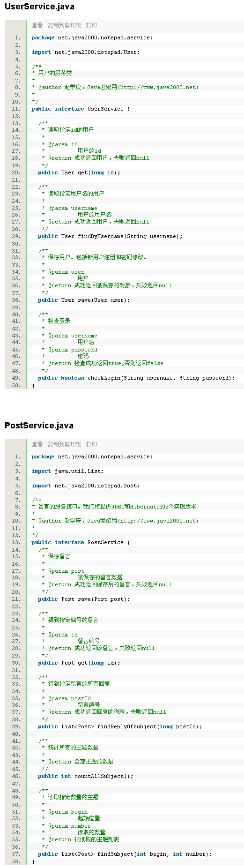
Task: Click "public Post get(long id);" line
Action: (79, 663)
